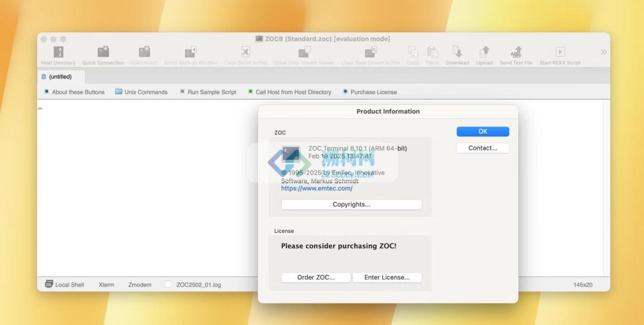Image resolution: width=644 pixels, height=325 pixels.
Task: Click the Send Text File icon
Action: pos(516,52)
